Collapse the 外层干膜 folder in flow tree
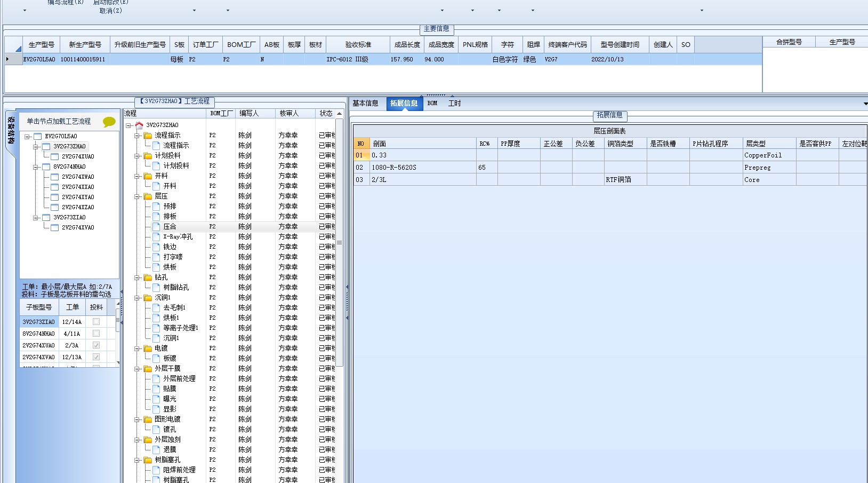Screen dimensions: 868x483 (137, 369)
